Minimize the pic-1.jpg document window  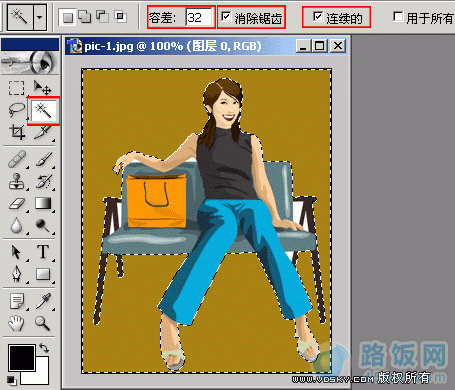click(303, 46)
